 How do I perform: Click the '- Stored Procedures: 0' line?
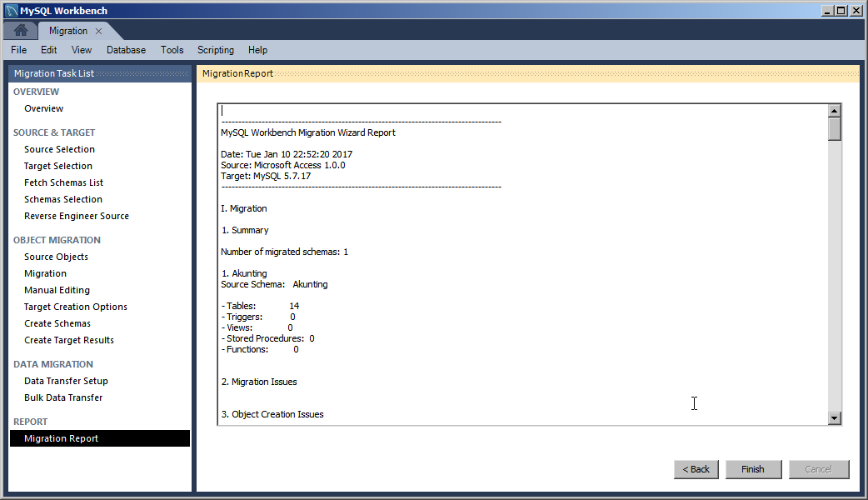coord(268,338)
